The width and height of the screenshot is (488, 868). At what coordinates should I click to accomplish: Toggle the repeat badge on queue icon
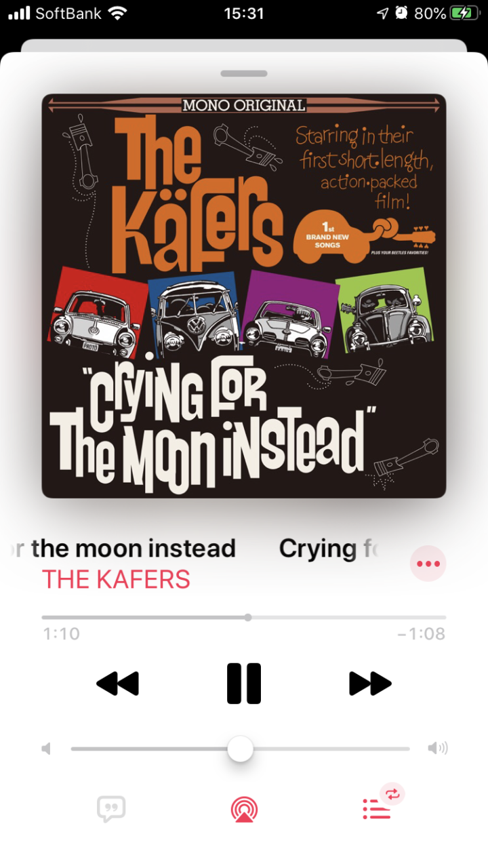click(393, 793)
